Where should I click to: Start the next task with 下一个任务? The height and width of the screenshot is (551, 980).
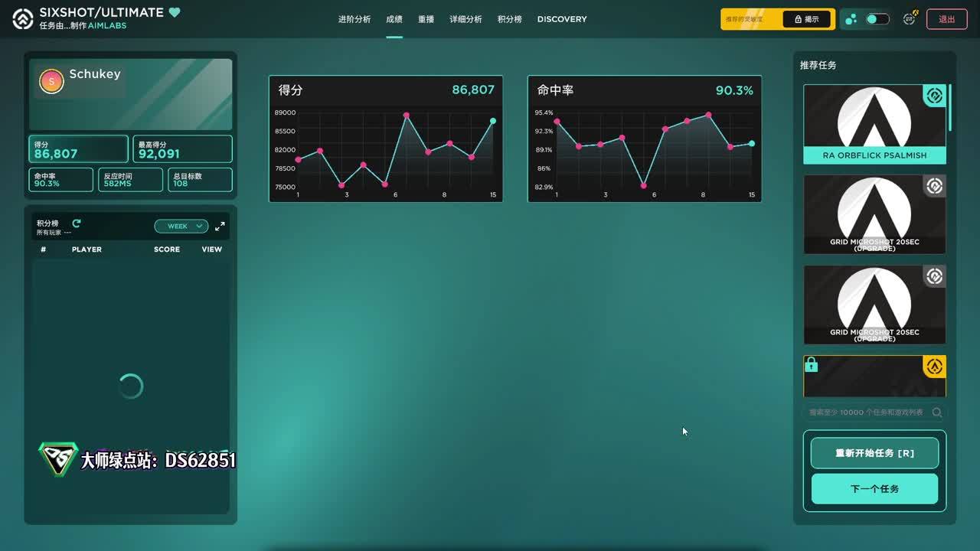pyautogui.click(x=874, y=489)
